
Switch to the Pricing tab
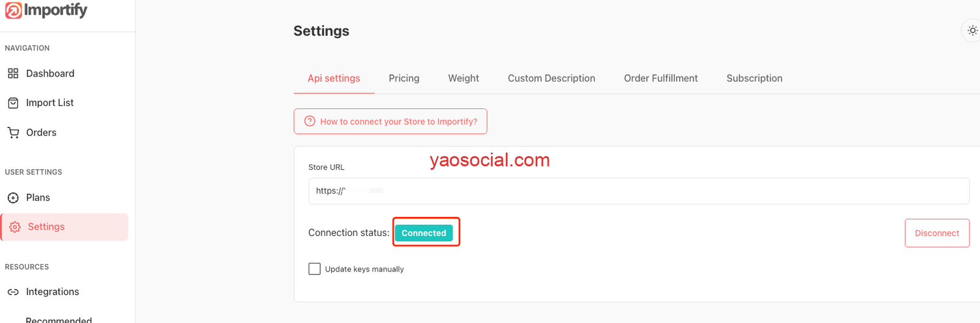404,78
